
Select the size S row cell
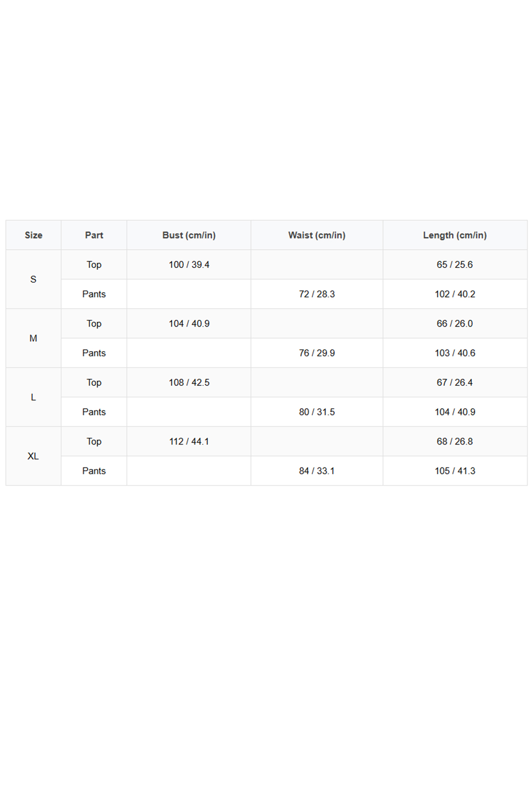33,279
